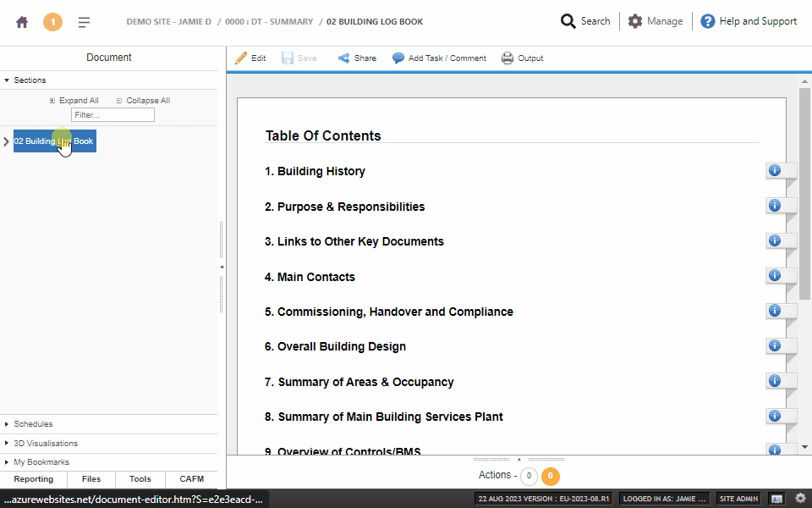Open info icon for Commissioning, Handover and Compliance
Screen dimensions: 812x508
(x=774, y=310)
